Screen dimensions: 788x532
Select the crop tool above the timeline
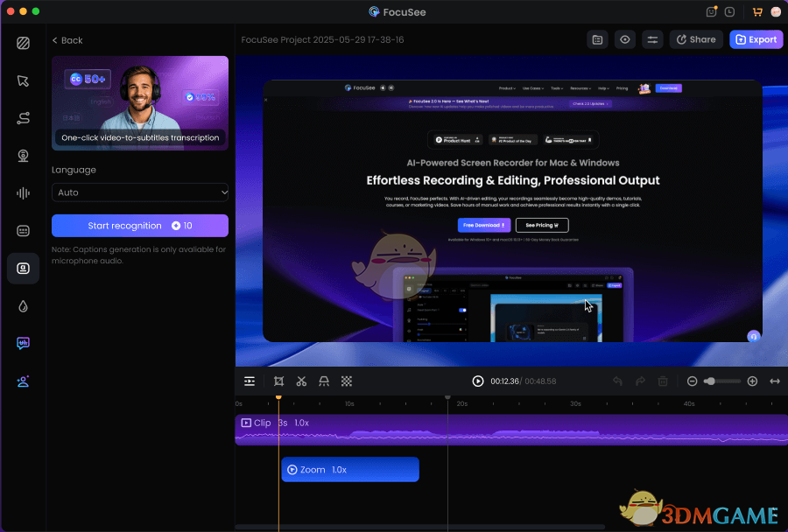click(278, 381)
